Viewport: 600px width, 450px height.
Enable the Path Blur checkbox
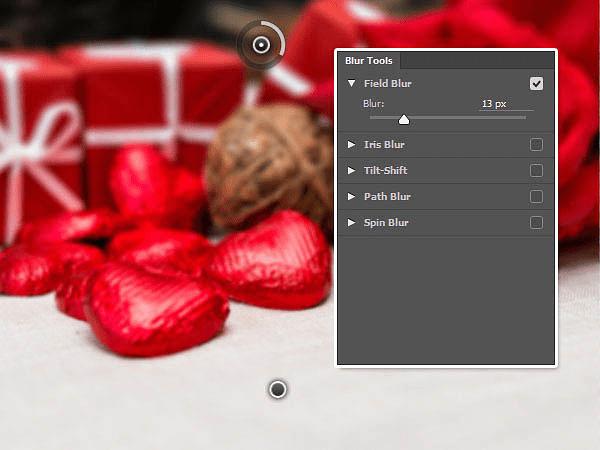pos(536,197)
